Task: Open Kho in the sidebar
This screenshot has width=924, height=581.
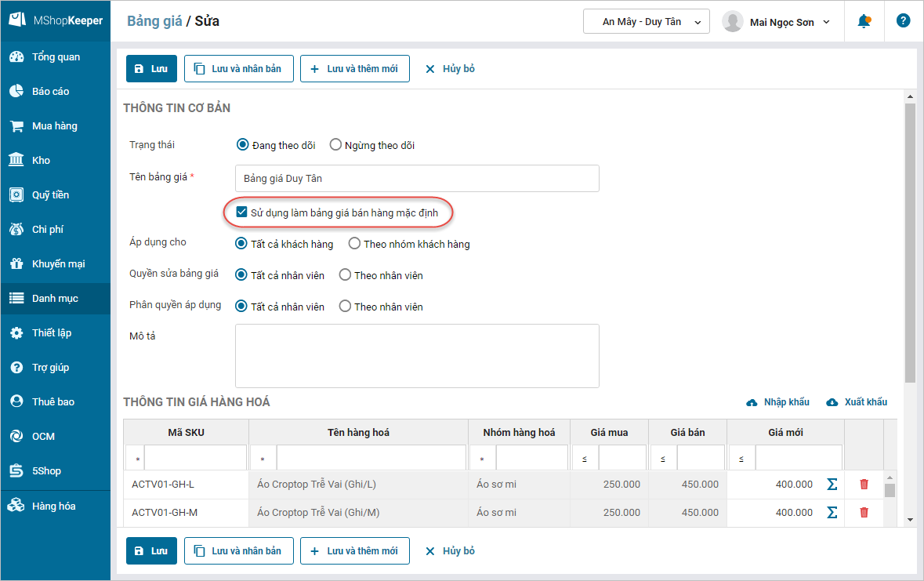Action: [x=56, y=161]
